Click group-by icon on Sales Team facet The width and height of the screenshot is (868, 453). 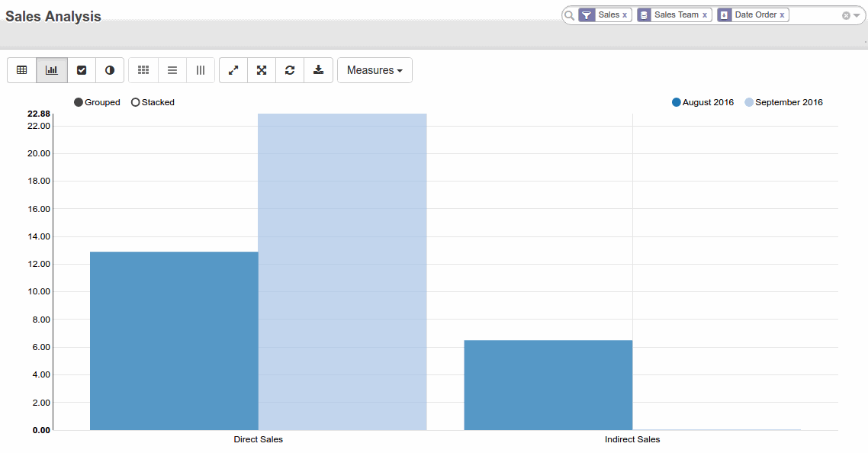coord(643,15)
